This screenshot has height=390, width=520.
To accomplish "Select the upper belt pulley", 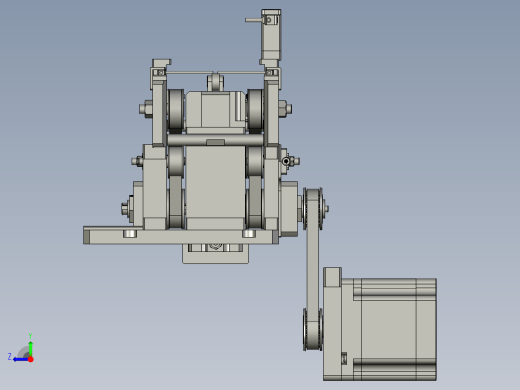I will [313, 209].
